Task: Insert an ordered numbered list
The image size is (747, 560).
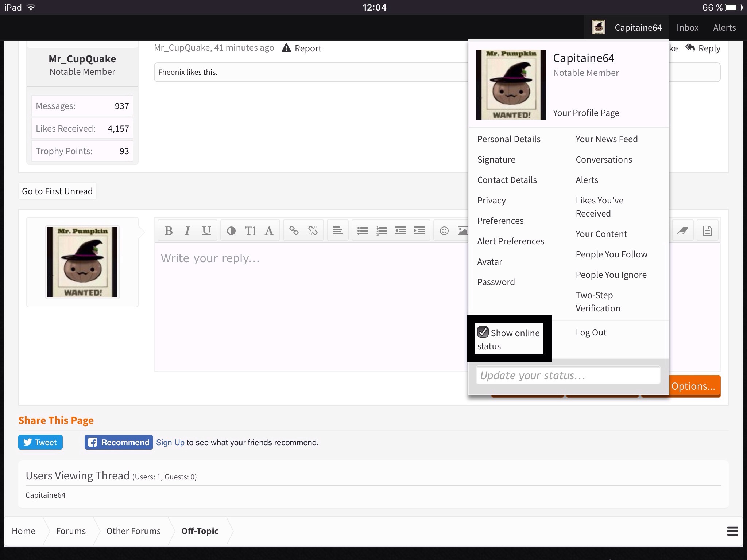Action: [x=382, y=231]
